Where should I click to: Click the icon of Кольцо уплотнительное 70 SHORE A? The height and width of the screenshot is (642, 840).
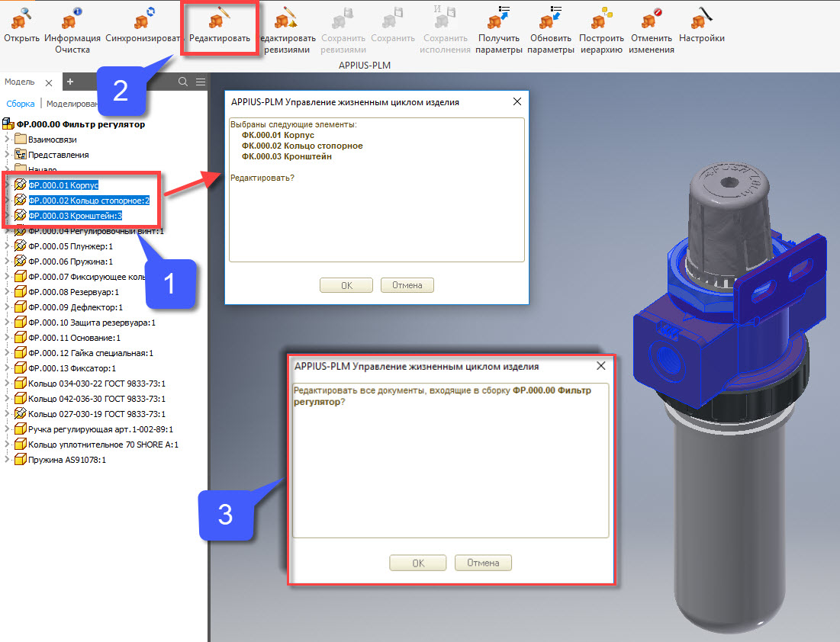(x=21, y=445)
